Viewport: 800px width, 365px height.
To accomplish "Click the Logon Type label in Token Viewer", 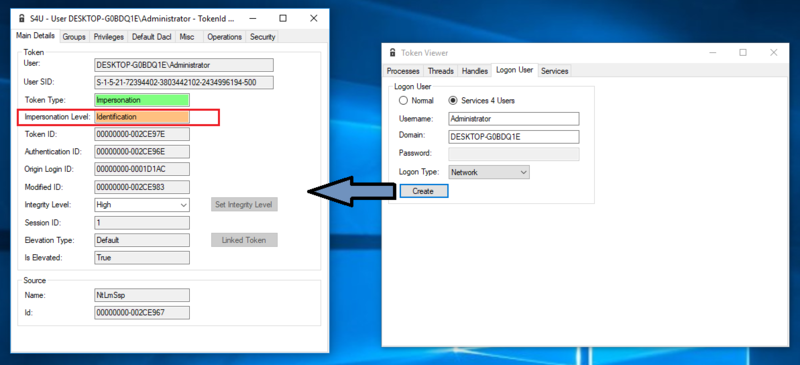I will 418,172.
